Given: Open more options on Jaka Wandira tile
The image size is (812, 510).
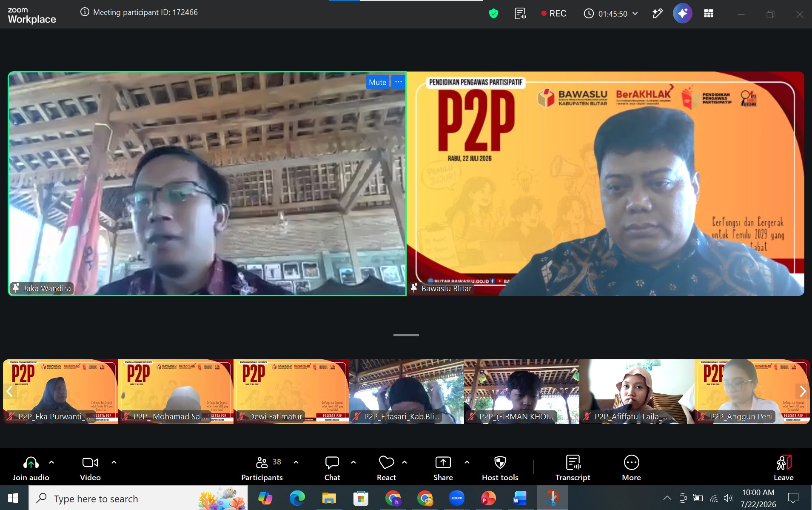Looking at the screenshot, I should pyautogui.click(x=398, y=82).
